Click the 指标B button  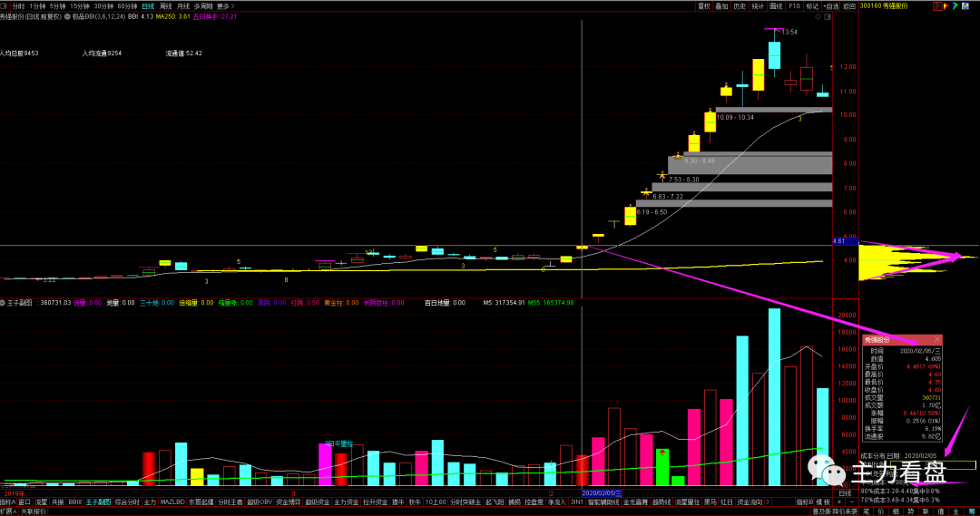point(805,502)
